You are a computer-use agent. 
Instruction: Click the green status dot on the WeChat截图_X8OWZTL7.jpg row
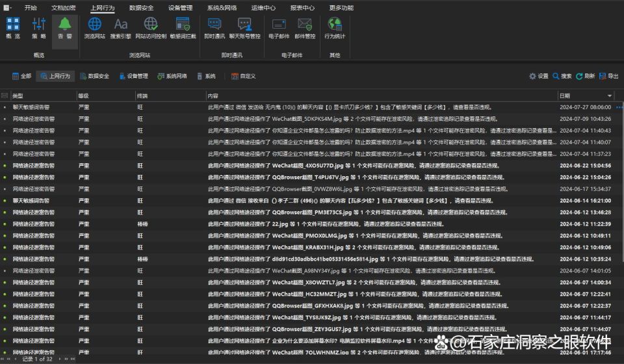5,283
